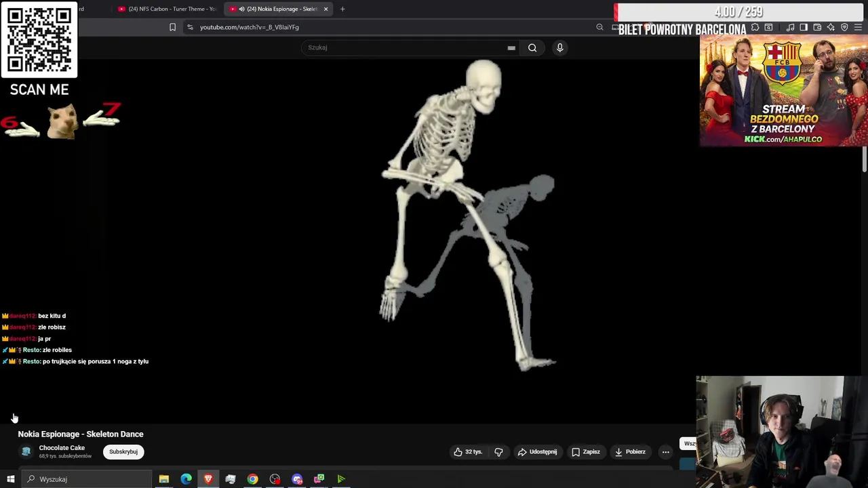Like the video showing 32 tys.
This screenshot has height=488, width=868.
point(468,451)
